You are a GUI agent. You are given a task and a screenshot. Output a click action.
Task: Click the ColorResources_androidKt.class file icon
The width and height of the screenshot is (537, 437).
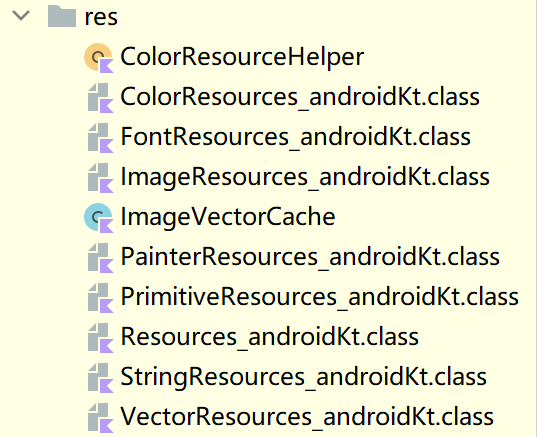click(x=100, y=98)
